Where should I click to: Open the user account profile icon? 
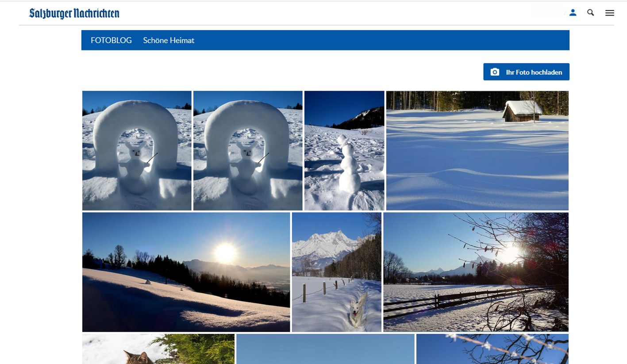point(573,13)
